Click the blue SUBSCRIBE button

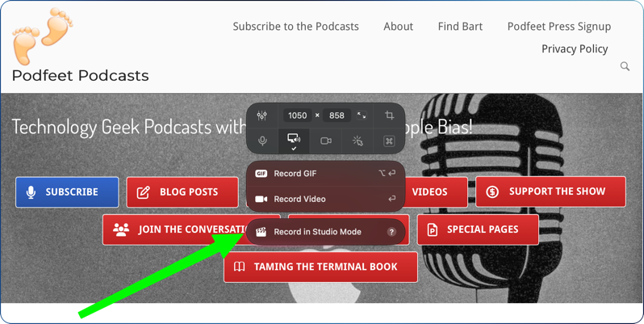click(67, 192)
